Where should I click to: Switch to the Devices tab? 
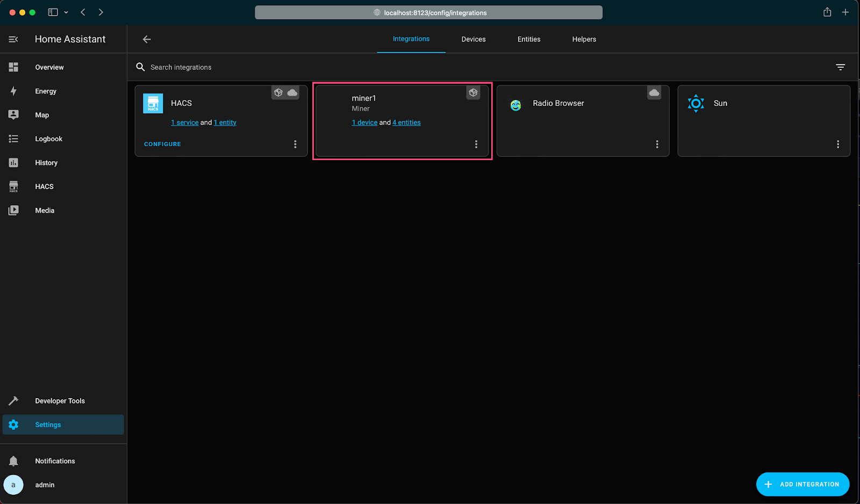[x=474, y=39]
